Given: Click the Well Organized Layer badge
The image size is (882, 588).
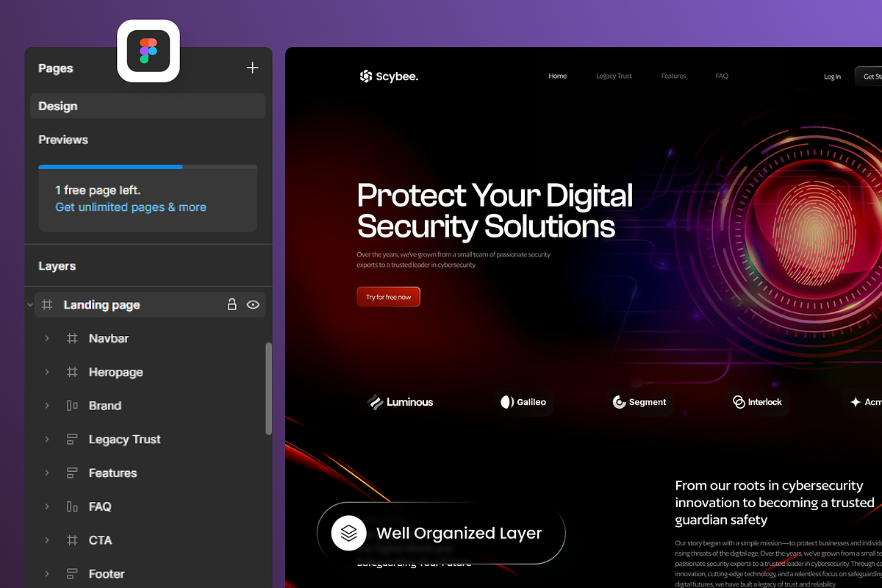Looking at the screenshot, I should coord(441,533).
